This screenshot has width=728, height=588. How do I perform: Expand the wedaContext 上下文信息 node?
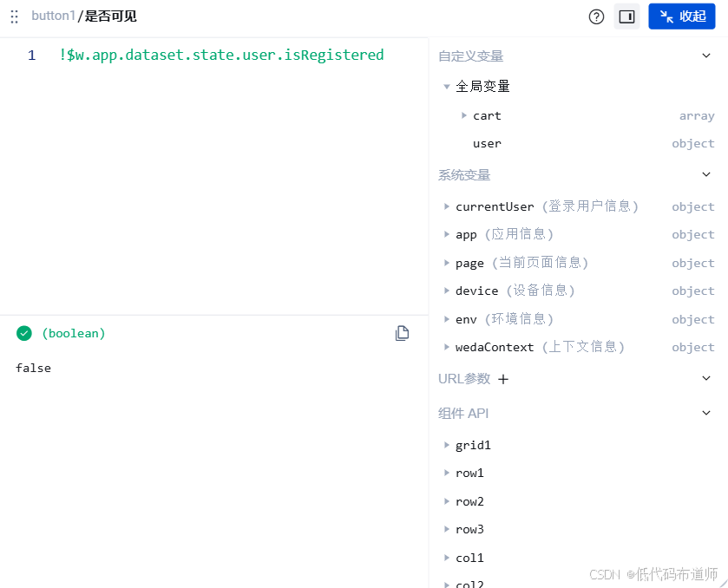446,347
